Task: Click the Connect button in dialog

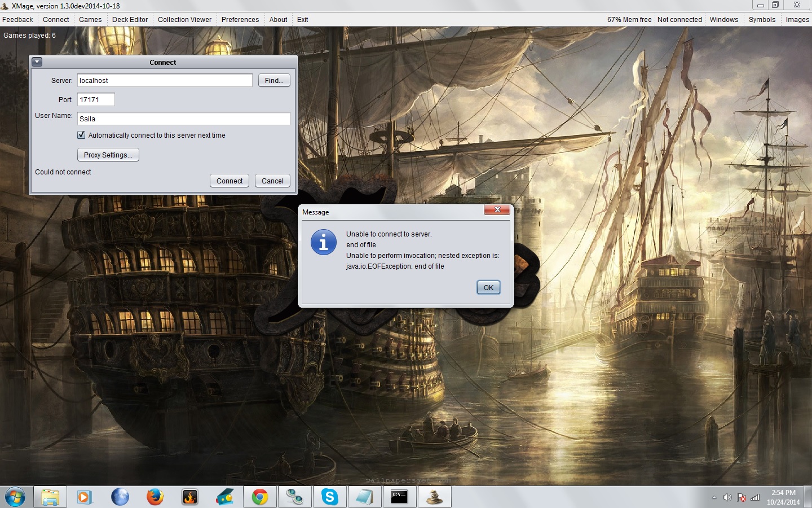Action: (x=230, y=181)
